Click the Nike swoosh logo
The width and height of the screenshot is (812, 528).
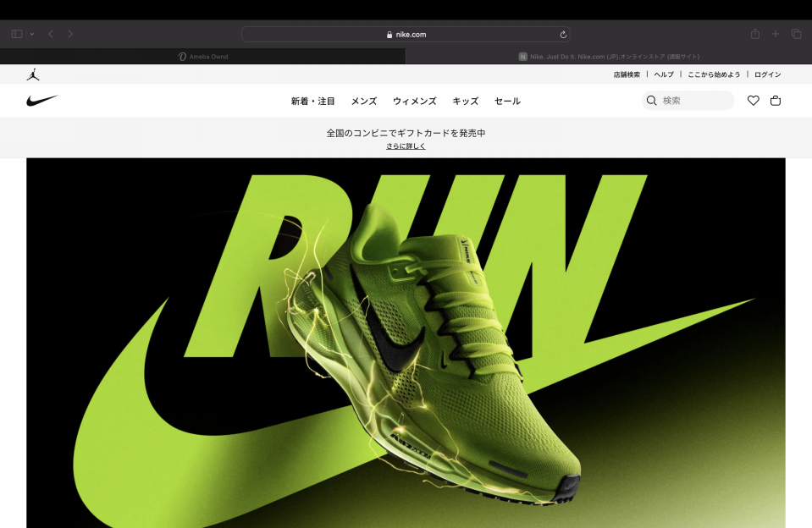click(42, 101)
